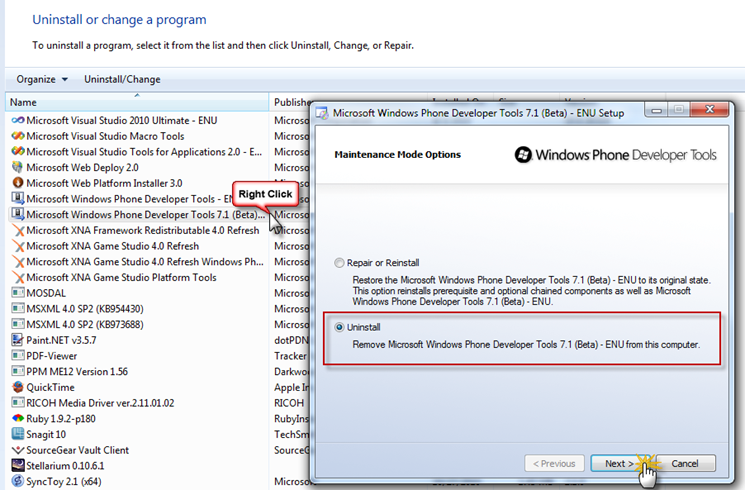Click the Web Platform Installer 3.0 icon
The image size is (745, 490).
[x=18, y=183]
